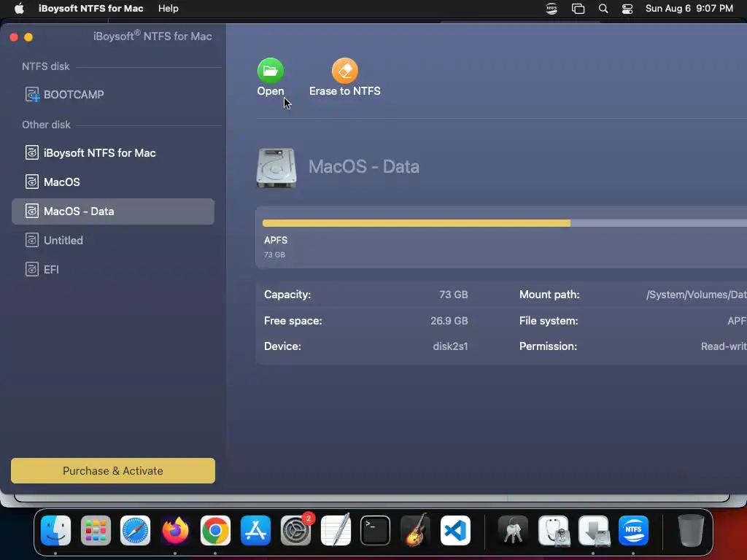Click the MacOS - Data disk icon in sidebar

tap(32, 211)
